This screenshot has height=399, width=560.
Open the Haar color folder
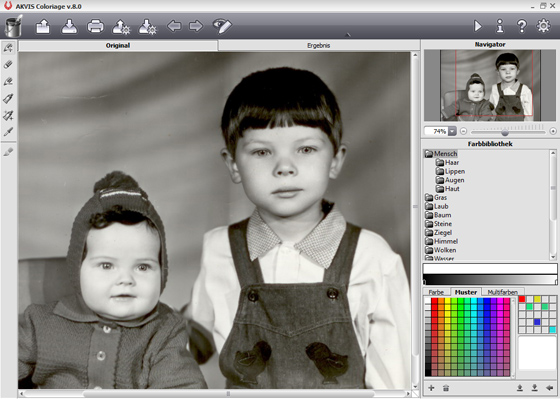[447, 163]
